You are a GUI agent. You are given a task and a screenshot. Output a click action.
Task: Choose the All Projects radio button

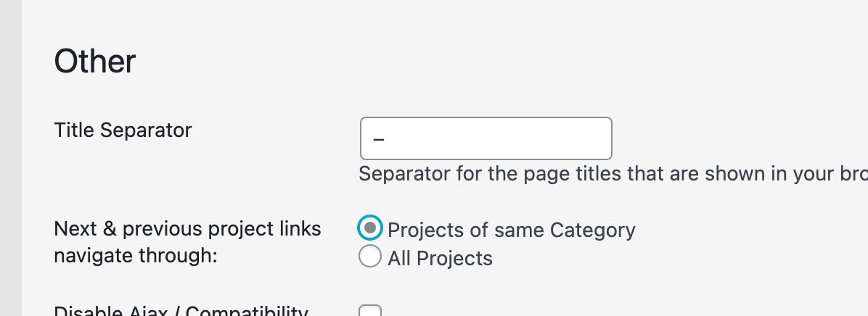pos(370,256)
